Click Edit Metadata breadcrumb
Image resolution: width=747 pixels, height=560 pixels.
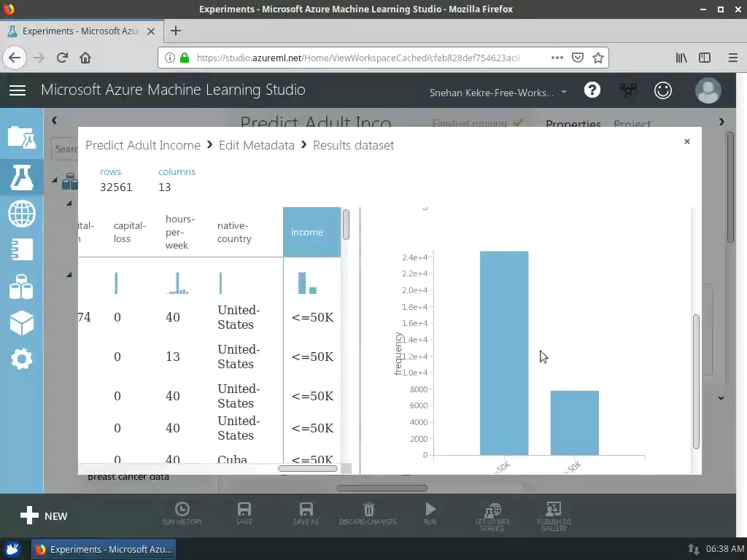[x=256, y=145]
